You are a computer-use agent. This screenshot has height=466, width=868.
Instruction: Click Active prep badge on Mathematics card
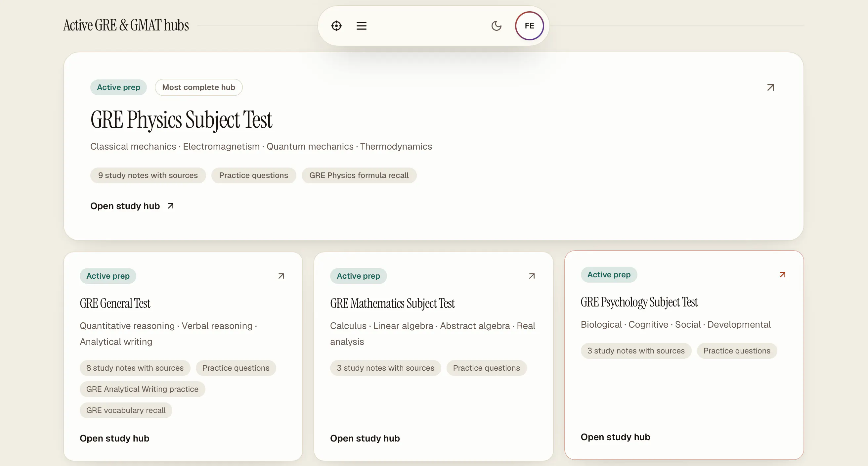[x=358, y=276]
